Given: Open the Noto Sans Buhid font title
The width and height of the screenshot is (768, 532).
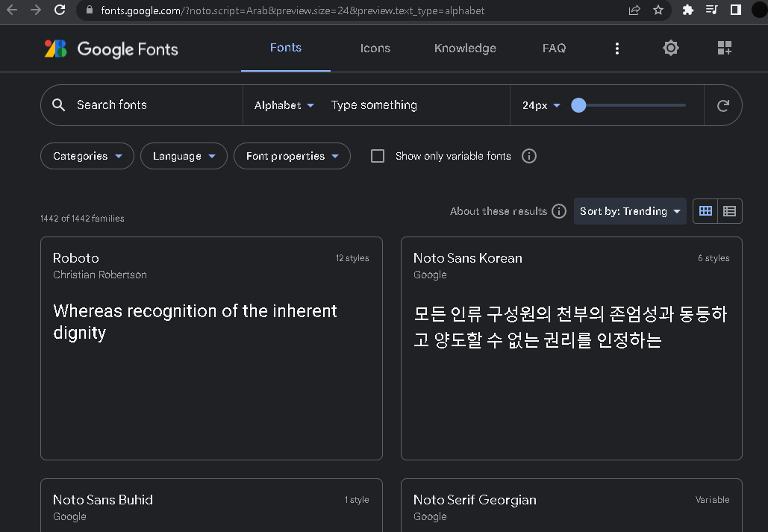Looking at the screenshot, I should pyautogui.click(x=103, y=500).
